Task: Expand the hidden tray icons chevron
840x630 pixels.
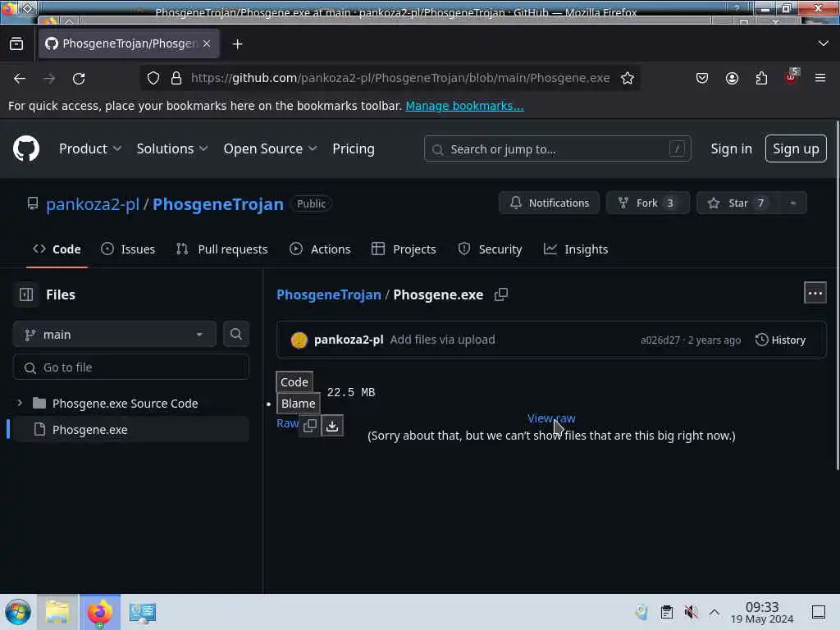Action: [714, 612]
